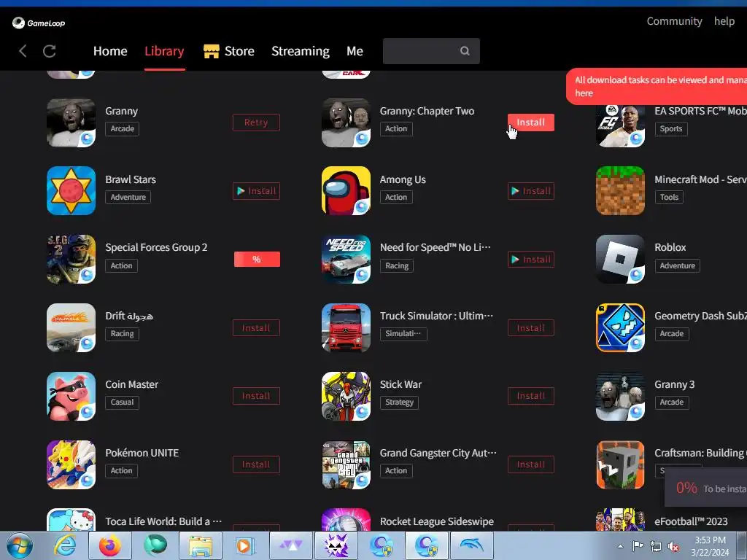
Task: Retry the Granny download
Action: coord(256,122)
